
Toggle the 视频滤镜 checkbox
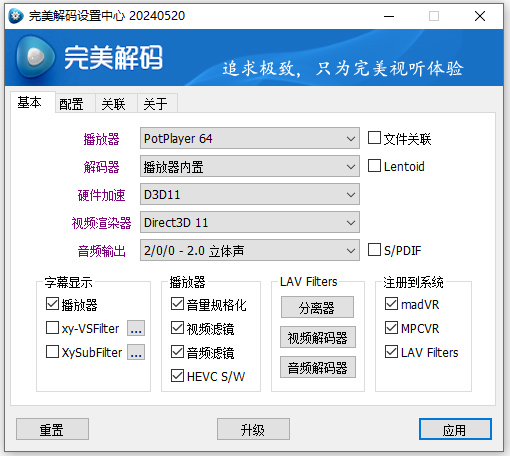pyautogui.click(x=177, y=328)
